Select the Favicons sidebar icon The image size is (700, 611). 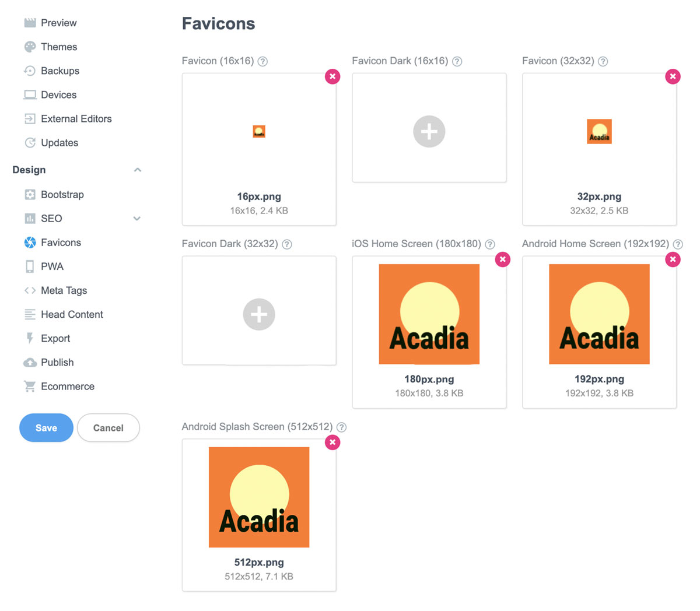tap(30, 243)
